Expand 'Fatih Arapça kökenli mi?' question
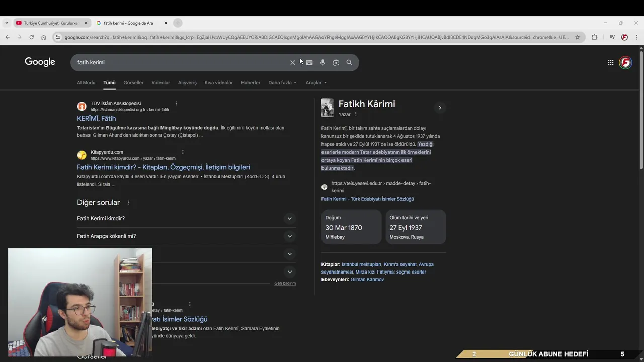This screenshot has height=362, width=644. click(186, 236)
